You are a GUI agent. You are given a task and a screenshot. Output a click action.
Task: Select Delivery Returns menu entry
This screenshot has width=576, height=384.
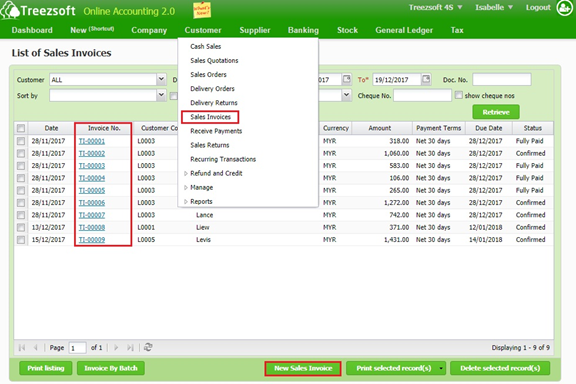coord(214,103)
